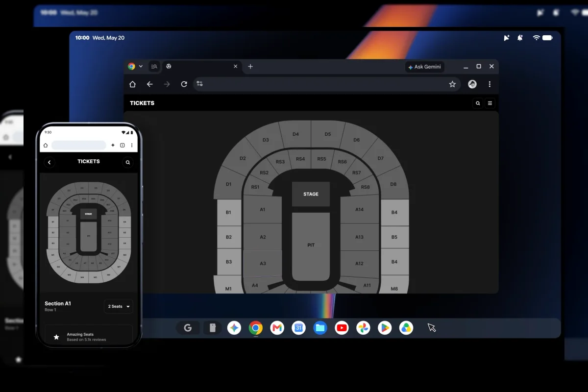Image resolution: width=588 pixels, height=392 pixels.
Task: Click the battery indicator in status bar
Action: click(548, 38)
